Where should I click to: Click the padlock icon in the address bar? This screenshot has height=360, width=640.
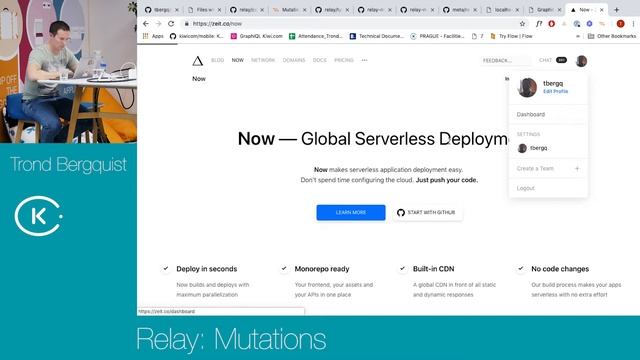(x=187, y=24)
